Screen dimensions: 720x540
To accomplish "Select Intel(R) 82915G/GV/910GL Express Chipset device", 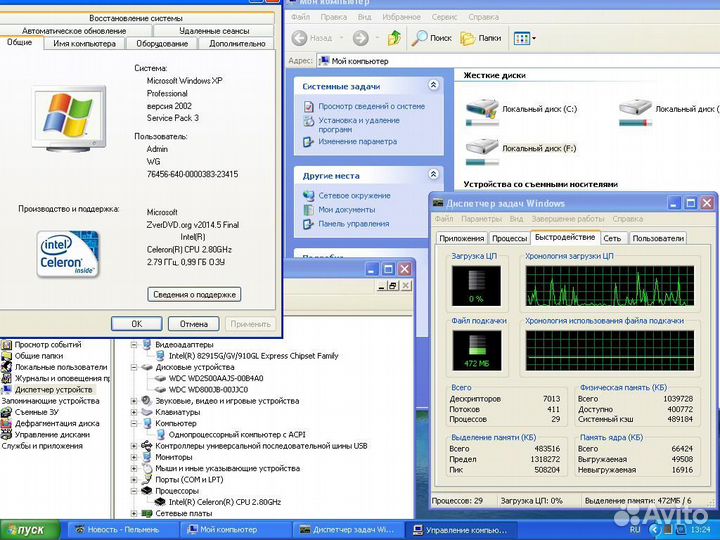I will point(253,356).
